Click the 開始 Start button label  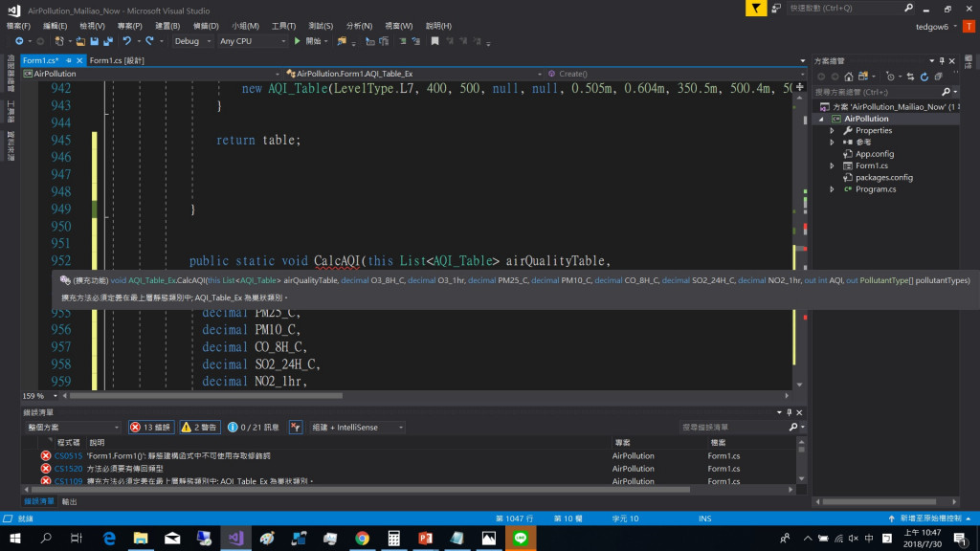tap(314, 41)
